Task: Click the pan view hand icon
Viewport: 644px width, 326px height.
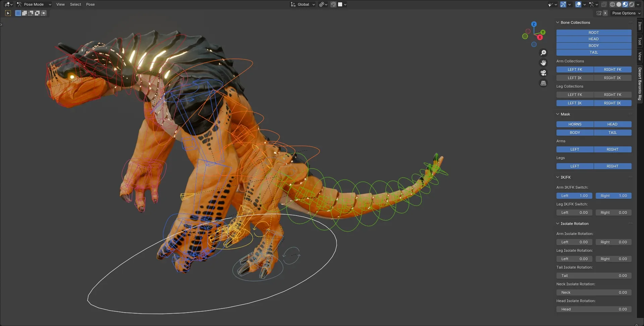Action: tap(543, 63)
